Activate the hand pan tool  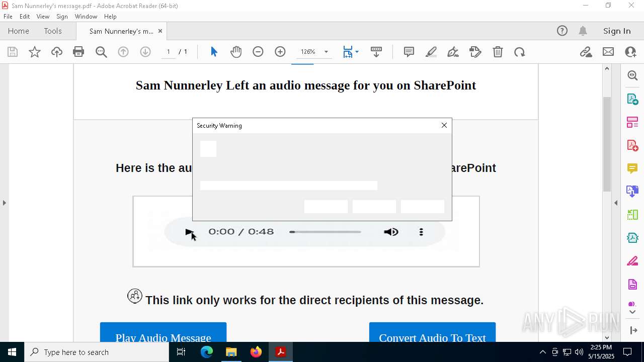236,52
